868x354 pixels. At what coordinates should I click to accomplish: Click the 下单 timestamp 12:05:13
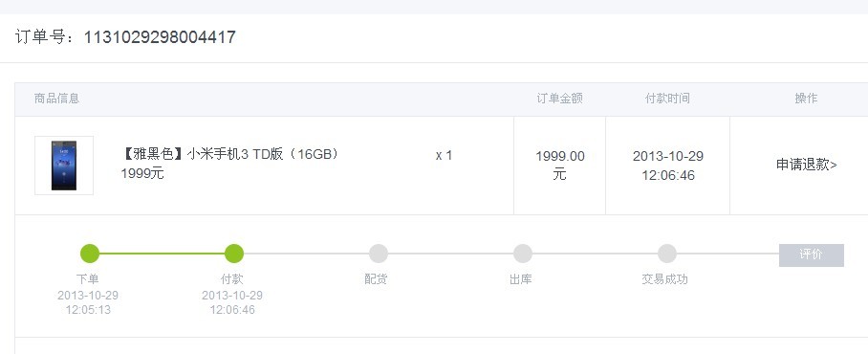pyautogui.click(x=88, y=310)
